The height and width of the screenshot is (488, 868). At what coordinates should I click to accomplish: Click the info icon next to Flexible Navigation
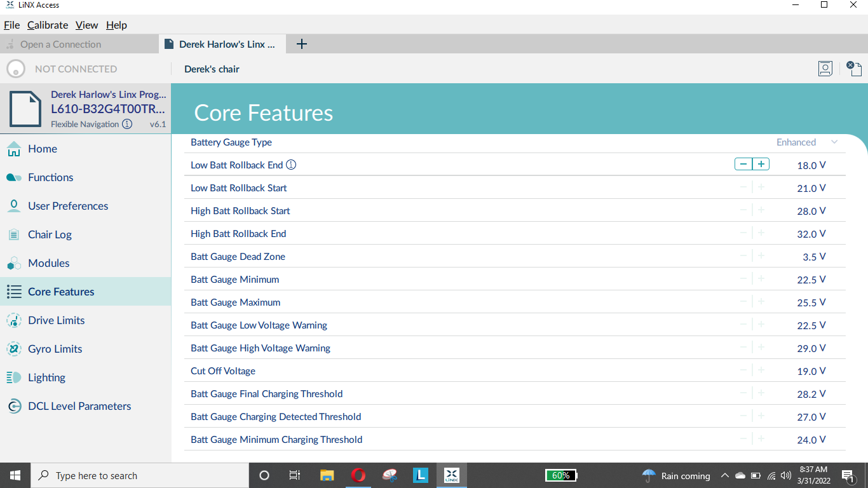click(x=127, y=125)
